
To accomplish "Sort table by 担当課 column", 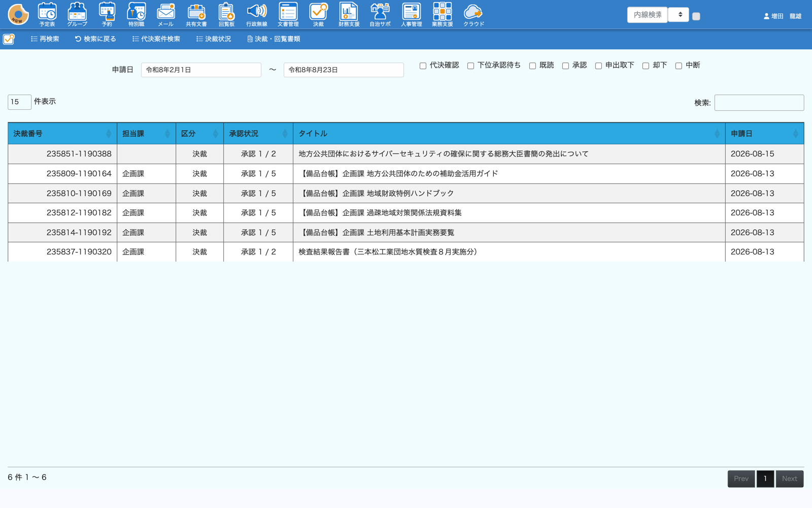I will pos(147,134).
